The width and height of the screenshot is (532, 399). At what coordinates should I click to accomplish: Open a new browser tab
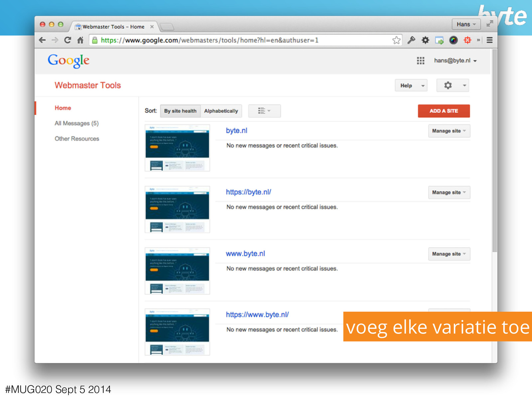click(167, 26)
